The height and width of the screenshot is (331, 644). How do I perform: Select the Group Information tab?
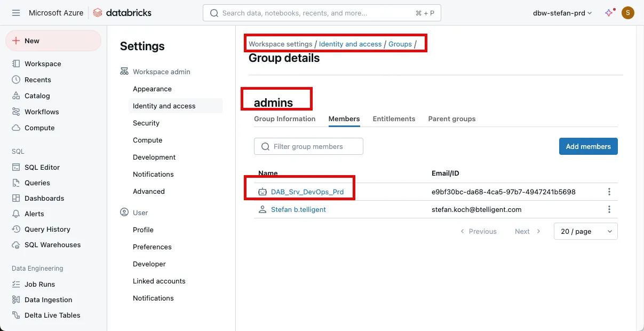[284, 119]
